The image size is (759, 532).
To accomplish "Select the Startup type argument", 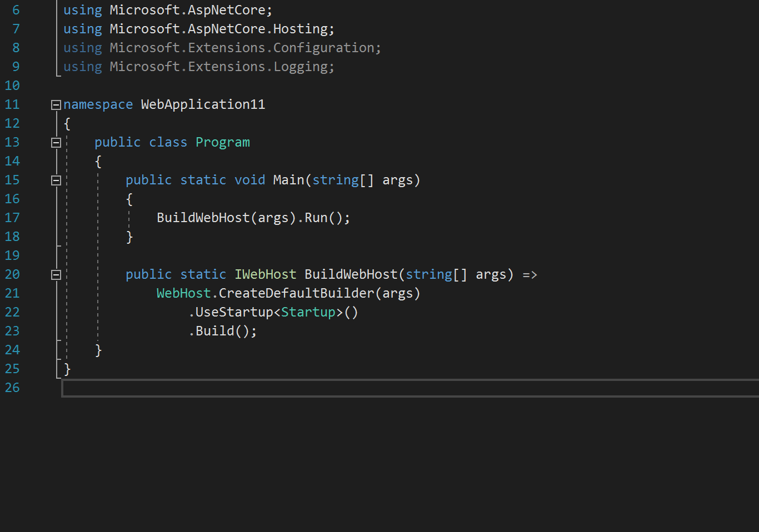I will (308, 312).
